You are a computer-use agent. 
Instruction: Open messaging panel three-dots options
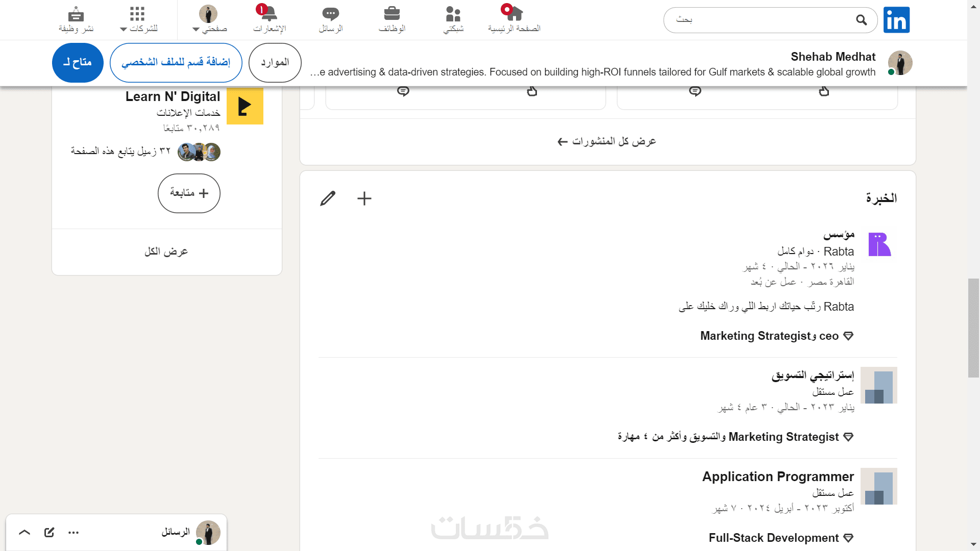[x=73, y=533]
